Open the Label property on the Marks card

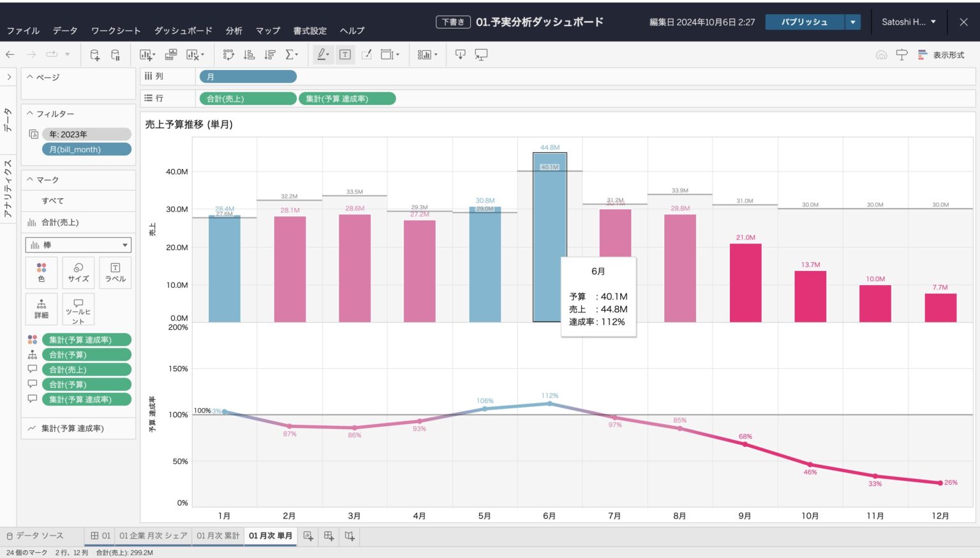tap(115, 273)
